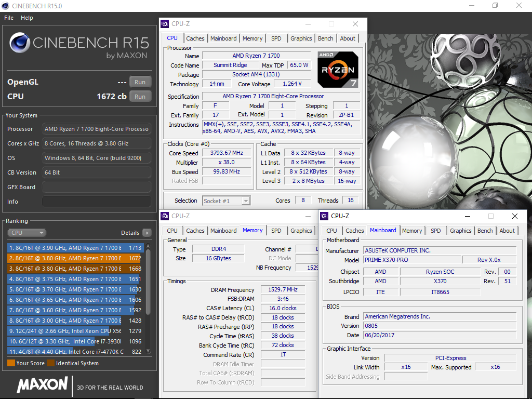
Task: Switch to Memory tab in the top CPU-Z window
Action: (x=252, y=38)
